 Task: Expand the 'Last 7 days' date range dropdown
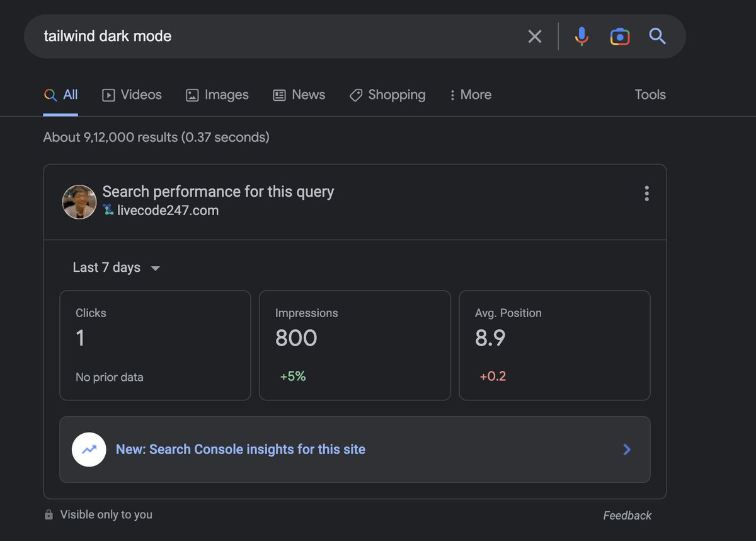pyautogui.click(x=117, y=267)
